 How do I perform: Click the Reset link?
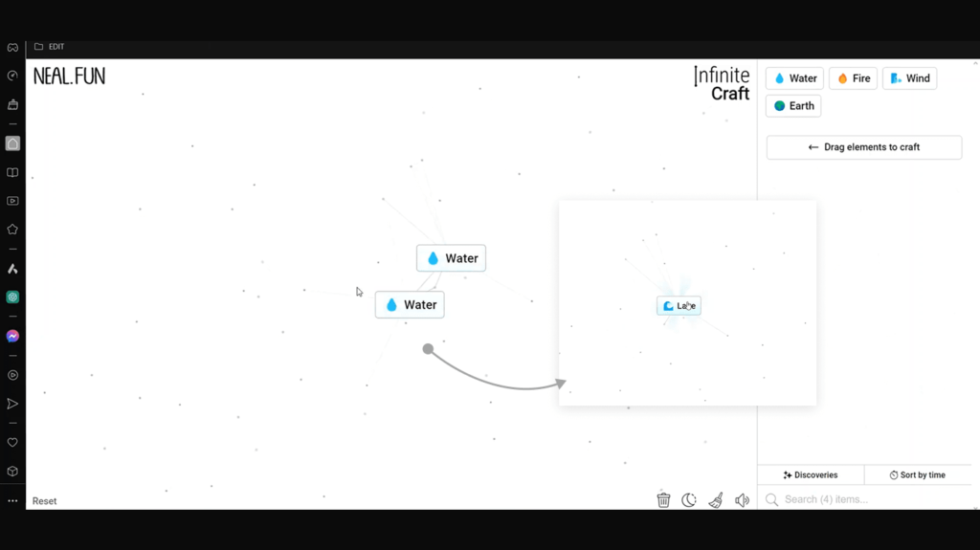coord(44,501)
